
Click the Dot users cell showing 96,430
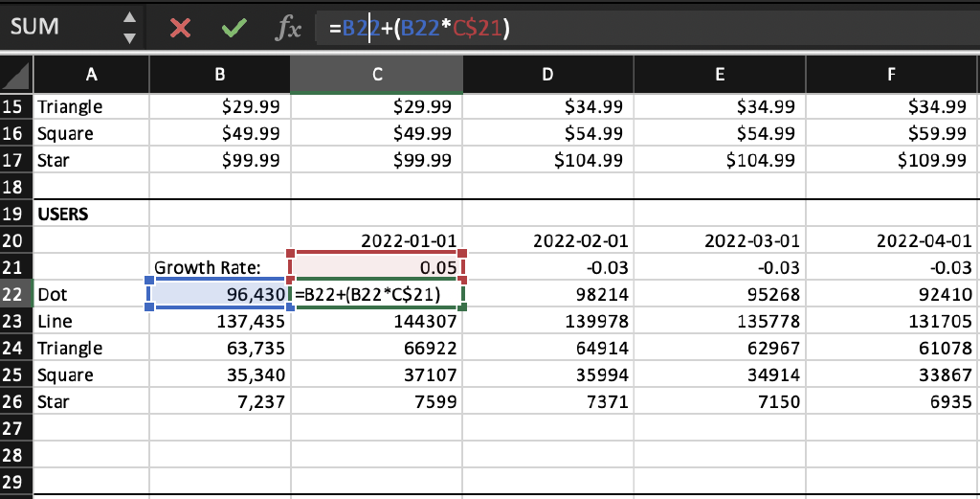[x=219, y=295]
